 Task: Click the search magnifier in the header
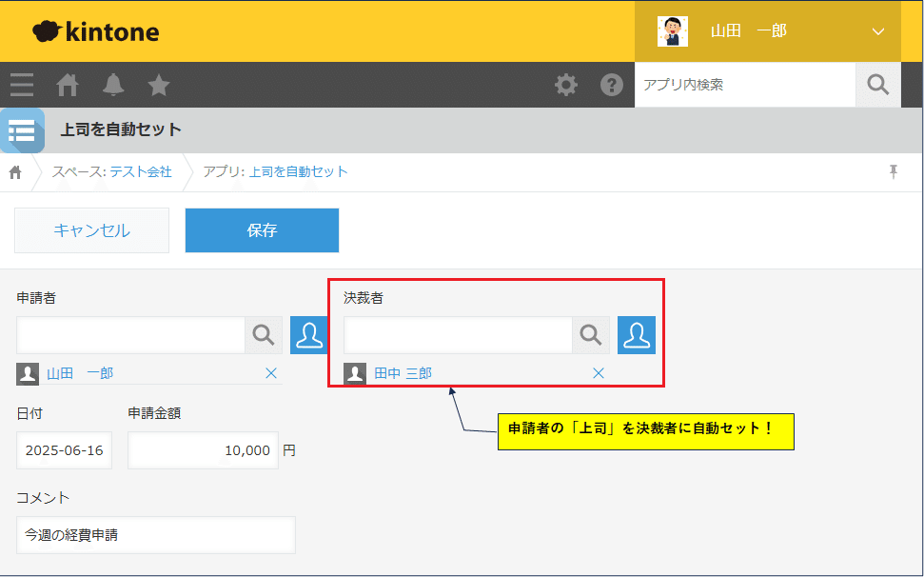(877, 85)
